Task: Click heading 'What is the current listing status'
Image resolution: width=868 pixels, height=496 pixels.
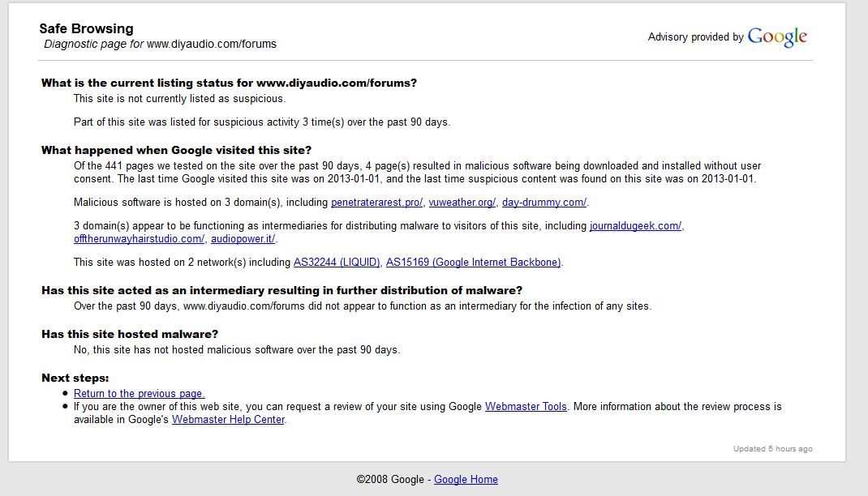Action: [x=230, y=83]
